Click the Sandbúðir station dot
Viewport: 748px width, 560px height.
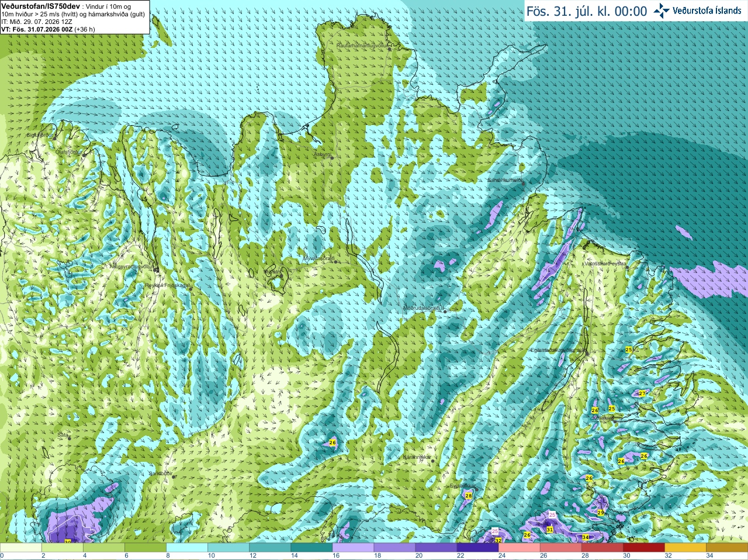pyautogui.click(x=174, y=477)
